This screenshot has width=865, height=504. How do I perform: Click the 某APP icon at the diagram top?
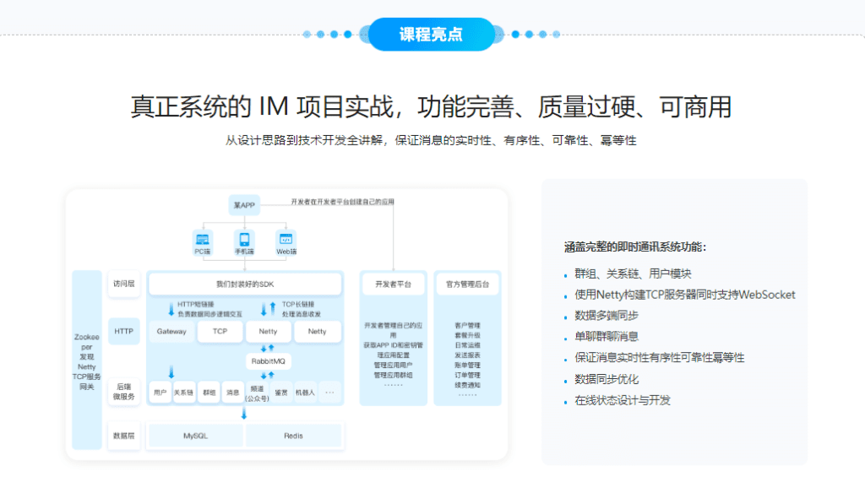(243, 206)
